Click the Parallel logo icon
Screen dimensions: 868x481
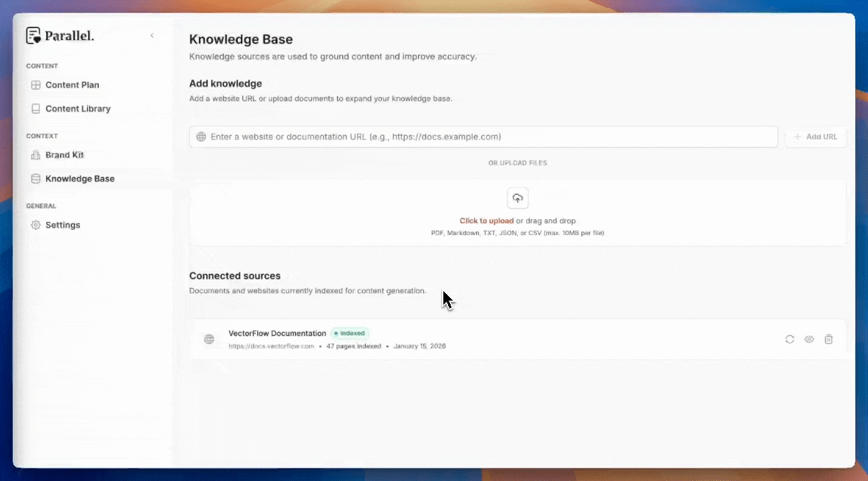pos(33,35)
